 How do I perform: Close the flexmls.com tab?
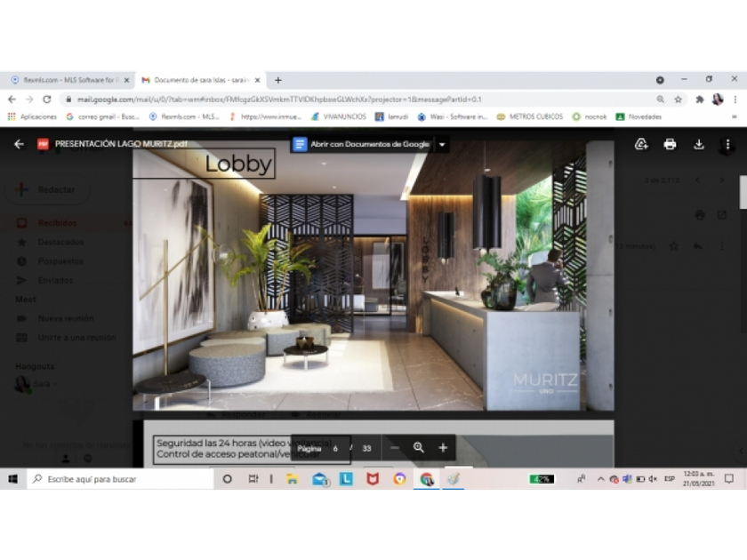[x=126, y=80]
